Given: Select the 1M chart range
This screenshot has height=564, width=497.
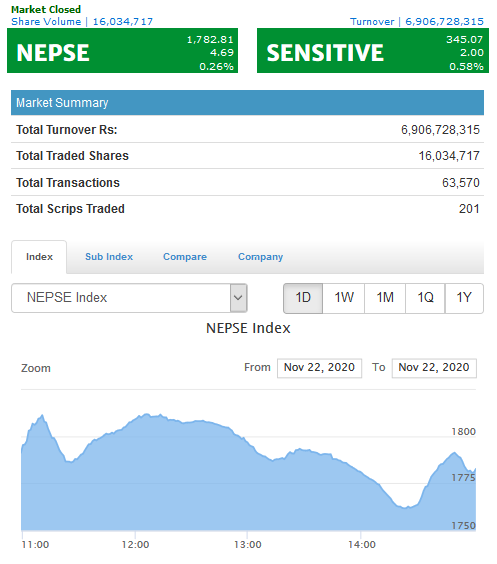Looking at the screenshot, I should 385,298.
